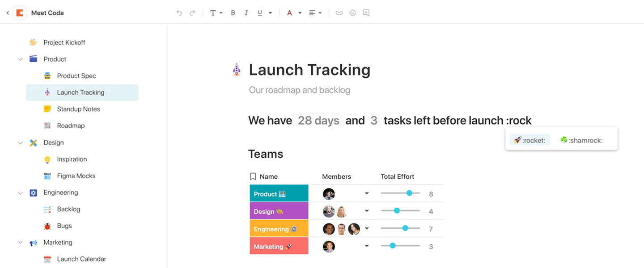Click the orange Coda logo icon
This screenshot has width=644, height=268.
(20, 13)
